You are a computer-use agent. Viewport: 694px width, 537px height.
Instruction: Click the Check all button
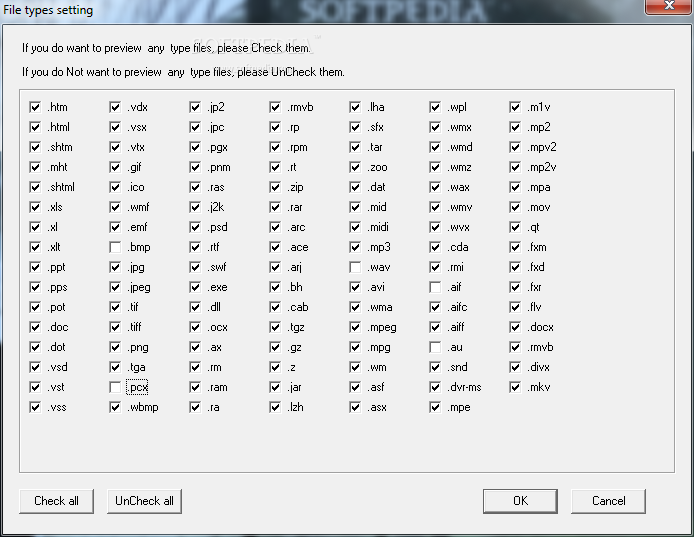click(57, 501)
